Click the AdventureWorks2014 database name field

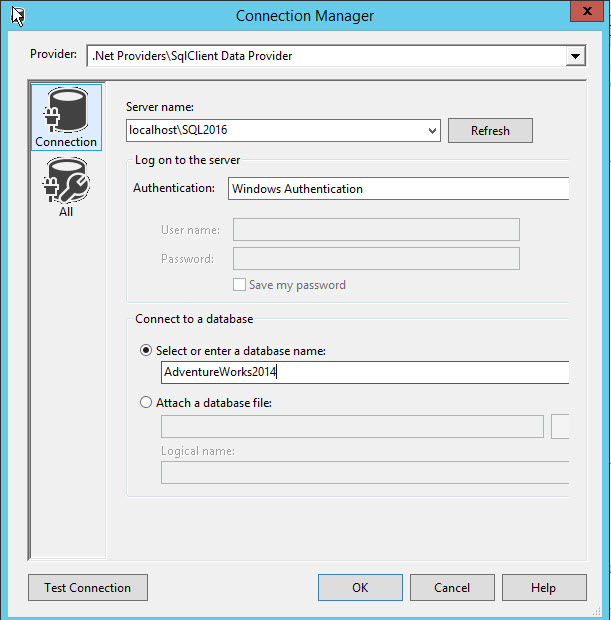pos(365,372)
